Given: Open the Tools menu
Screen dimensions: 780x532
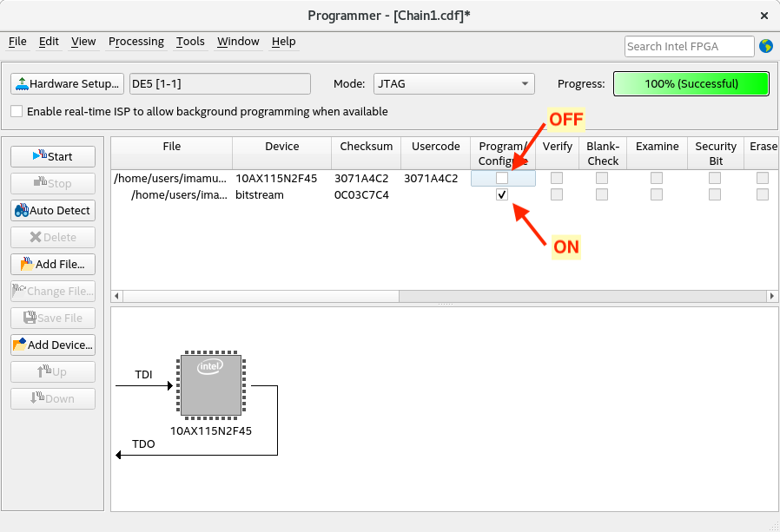Looking at the screenshot, I should [190, 42].
